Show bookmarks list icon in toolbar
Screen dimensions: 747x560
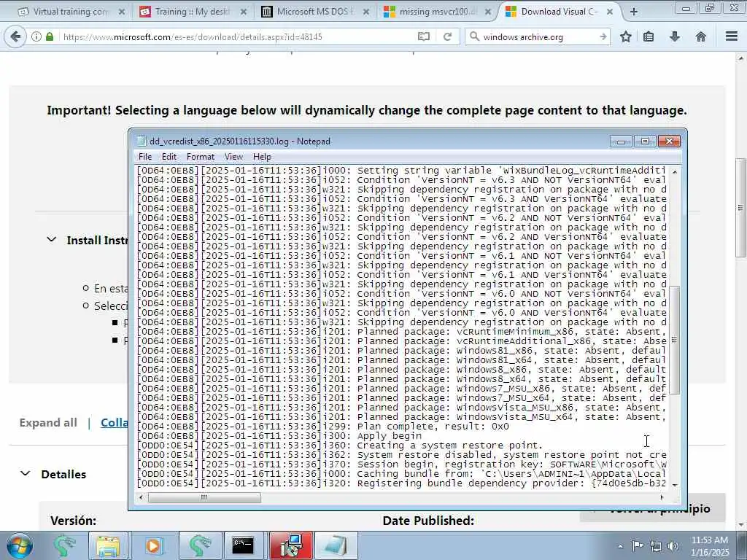coord(649,36)
